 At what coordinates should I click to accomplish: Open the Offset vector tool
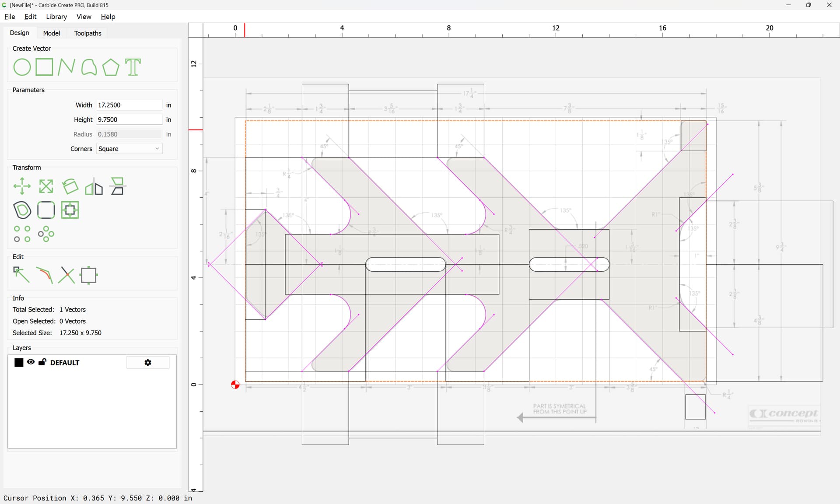click(x=22, y=210)
